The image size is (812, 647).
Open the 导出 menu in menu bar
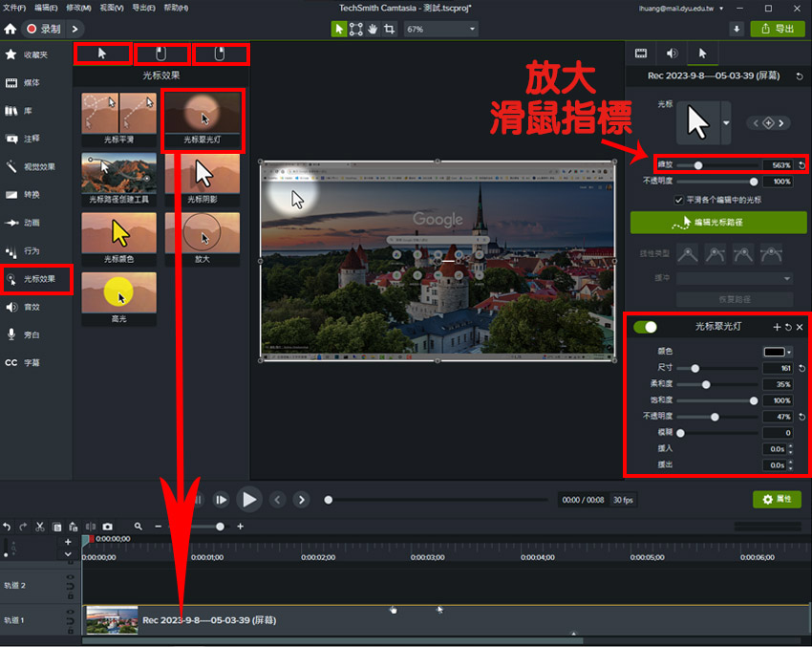(x=143, y=8)
